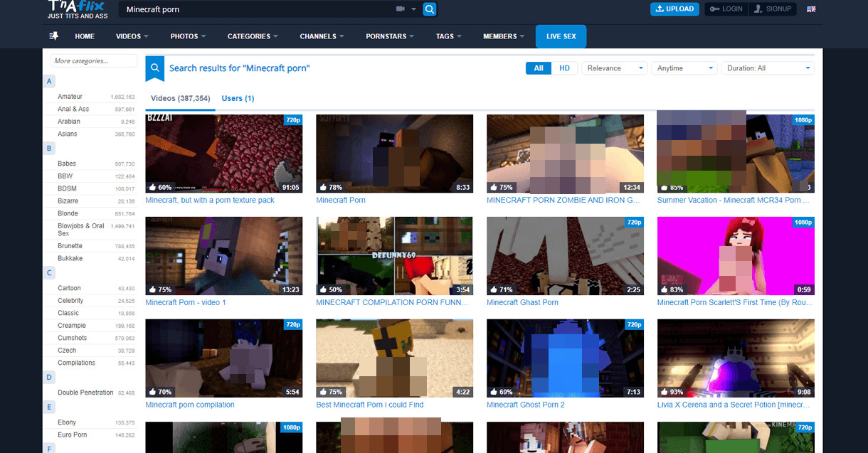
Task: Open the search type dropdown arrow
Action: (413, 9)
